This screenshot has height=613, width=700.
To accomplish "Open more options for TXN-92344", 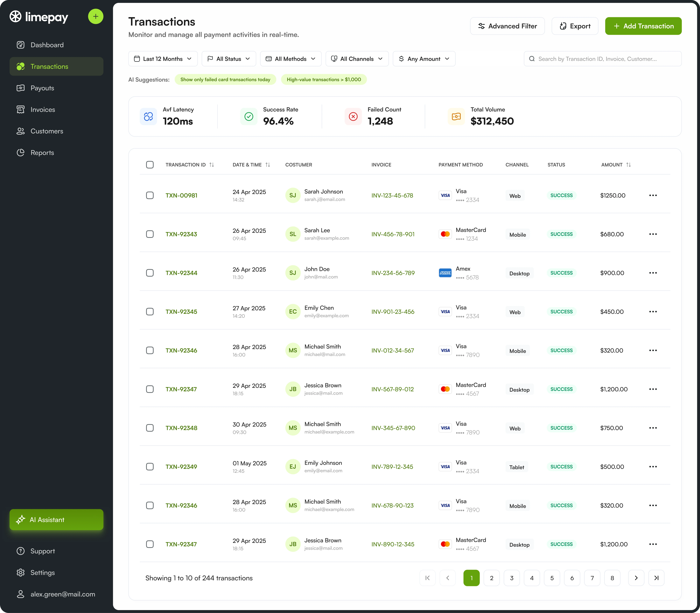I will point(653,273).
